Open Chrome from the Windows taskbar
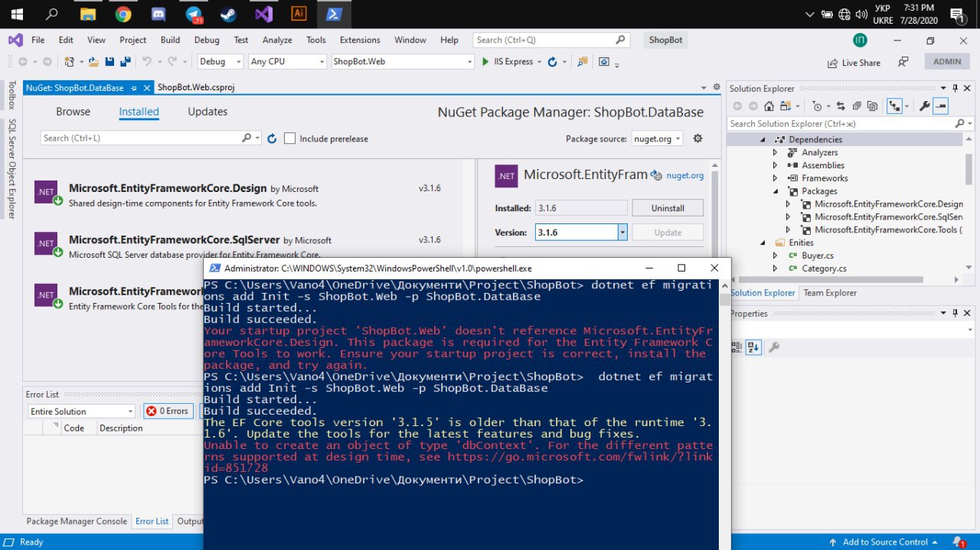980x550 pixels. (x=123, y=14)
